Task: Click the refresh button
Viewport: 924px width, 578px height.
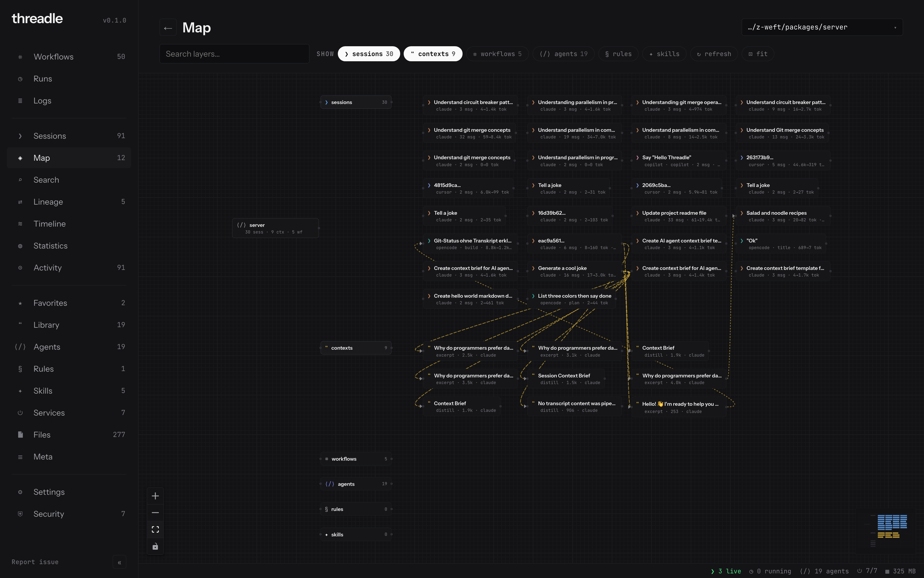Action: (714, 54)
